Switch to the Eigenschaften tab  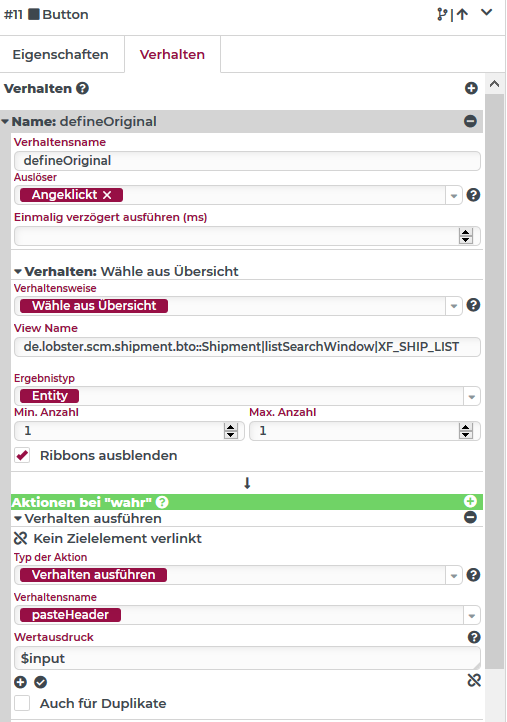pos(61,54)
